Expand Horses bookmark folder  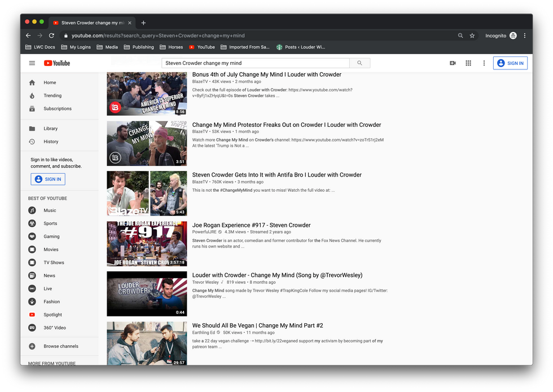tap(171, 47)
